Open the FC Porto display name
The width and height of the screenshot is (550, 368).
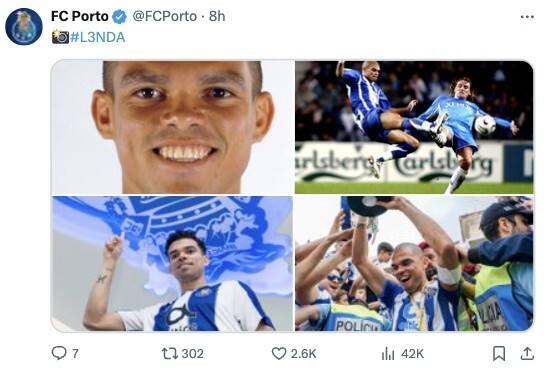(80, 16)
